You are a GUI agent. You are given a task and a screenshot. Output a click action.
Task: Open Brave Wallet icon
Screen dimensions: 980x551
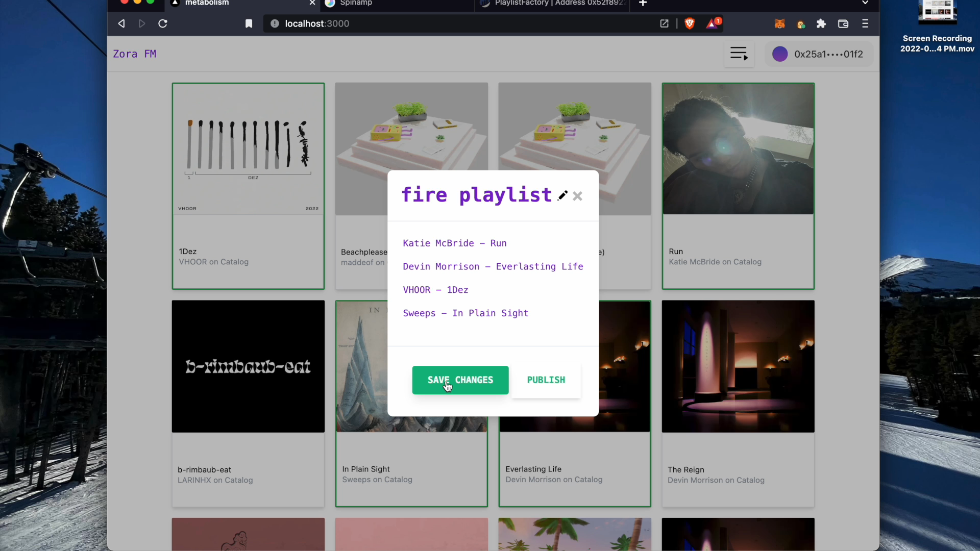coord(843,23)
